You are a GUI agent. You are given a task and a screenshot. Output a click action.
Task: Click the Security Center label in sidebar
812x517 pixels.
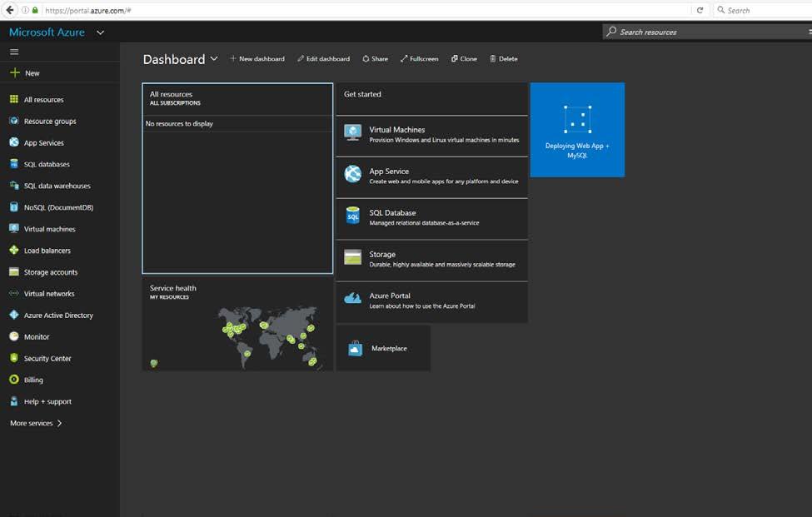tap(47, 358)
